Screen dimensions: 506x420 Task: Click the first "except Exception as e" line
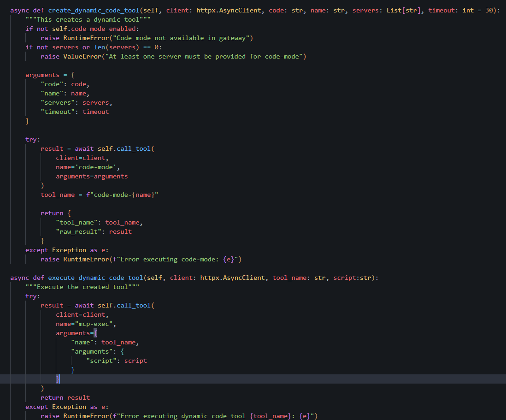67,250
